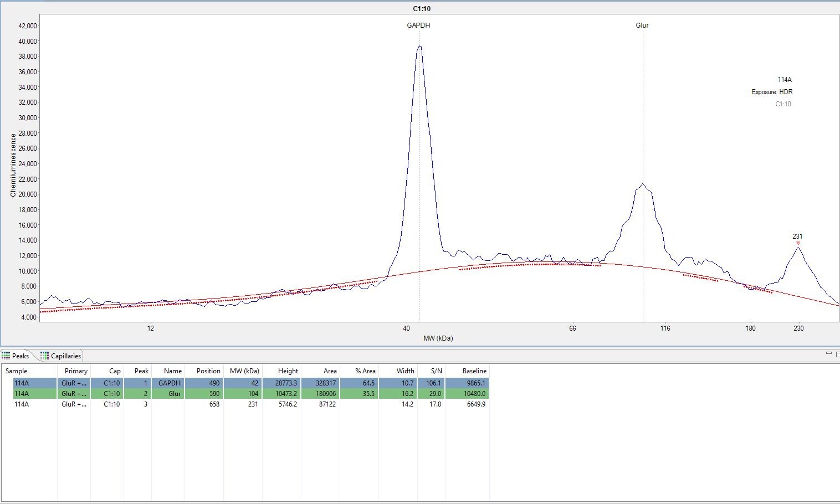Click the Peaks tab grid icon
Image resolution: width=840 pixels, height=504 pixels.
tap(6, 356)
